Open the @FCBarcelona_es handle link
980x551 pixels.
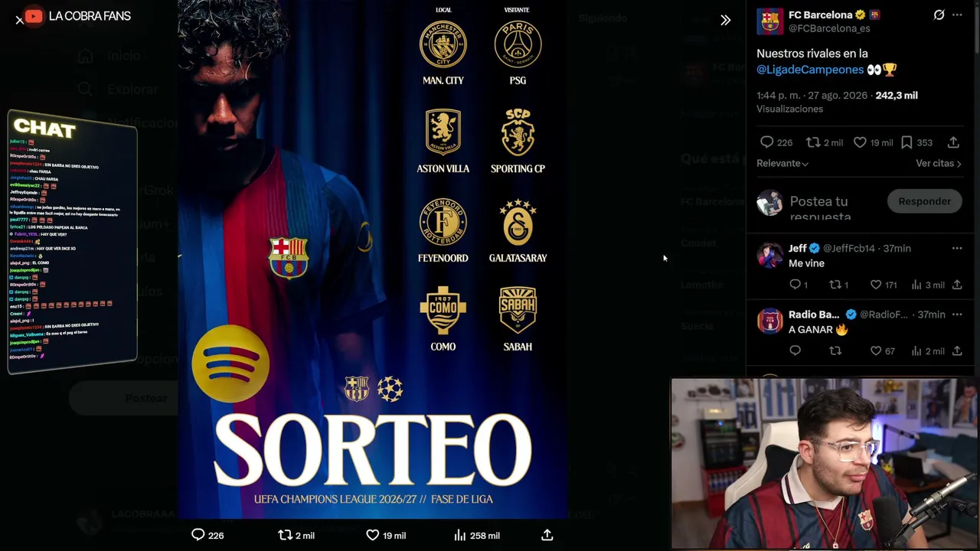point(829,28)
